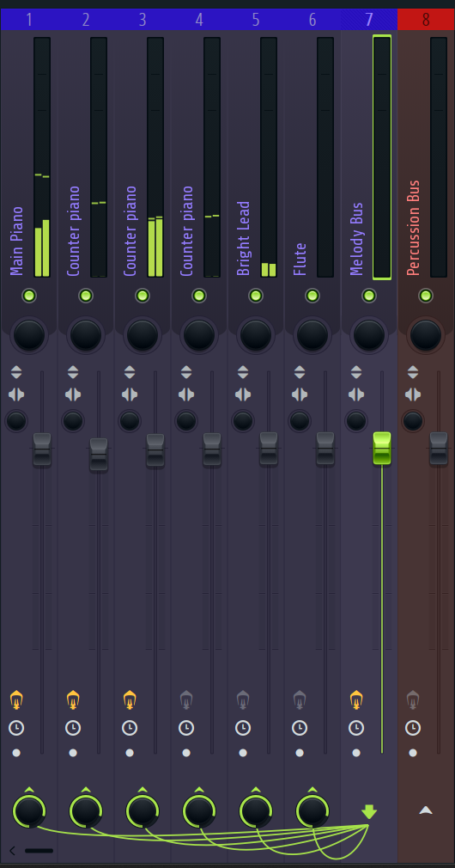Invert polarity on Percussion Bus track
Viewport: 455px width, 868px height.
(x=413, y=372)
